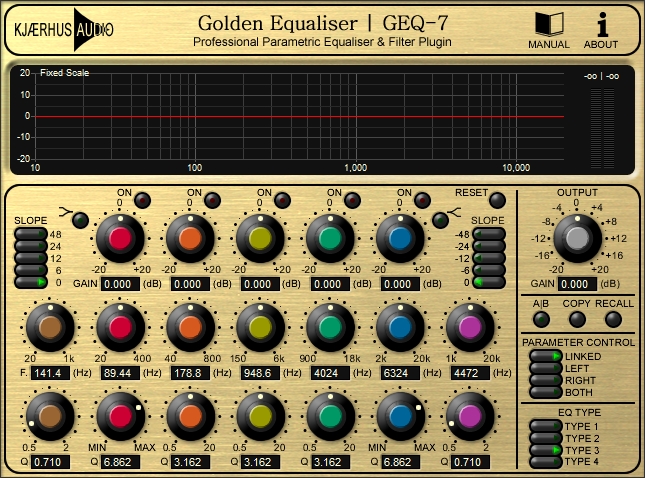Click the Q 0.710 field under brown knob
The height and width of the screenshot is (478, 645).
tap(50, 462)
